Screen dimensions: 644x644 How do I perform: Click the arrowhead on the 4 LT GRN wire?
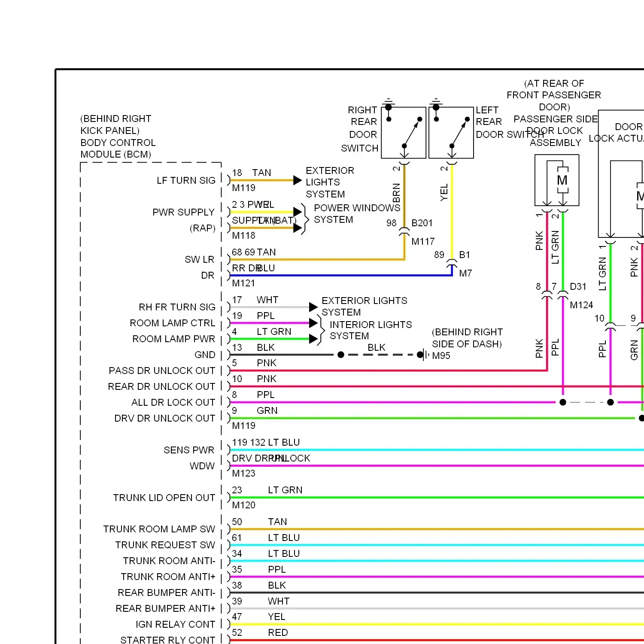point(313,339)
